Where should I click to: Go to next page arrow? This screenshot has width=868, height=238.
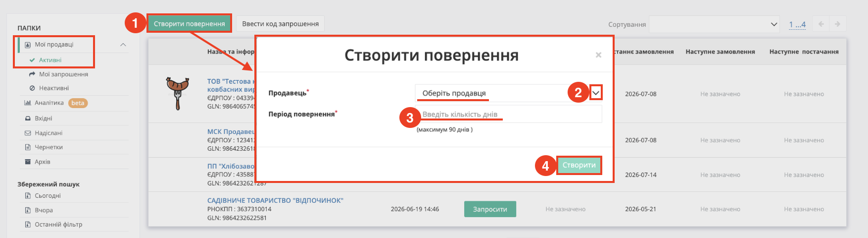(x=837, y=24)
